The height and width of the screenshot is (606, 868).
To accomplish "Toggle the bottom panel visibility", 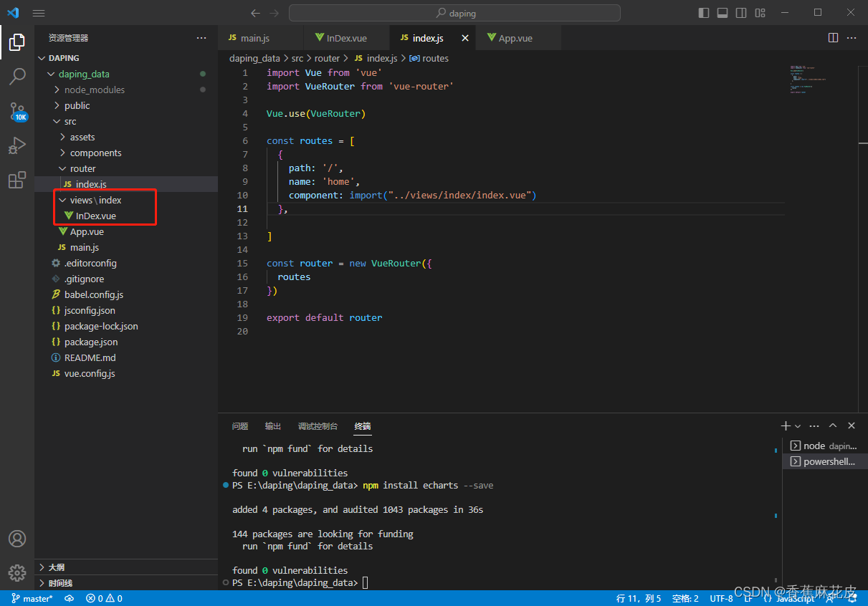I will pyautogui.click(x=722, y=13).
